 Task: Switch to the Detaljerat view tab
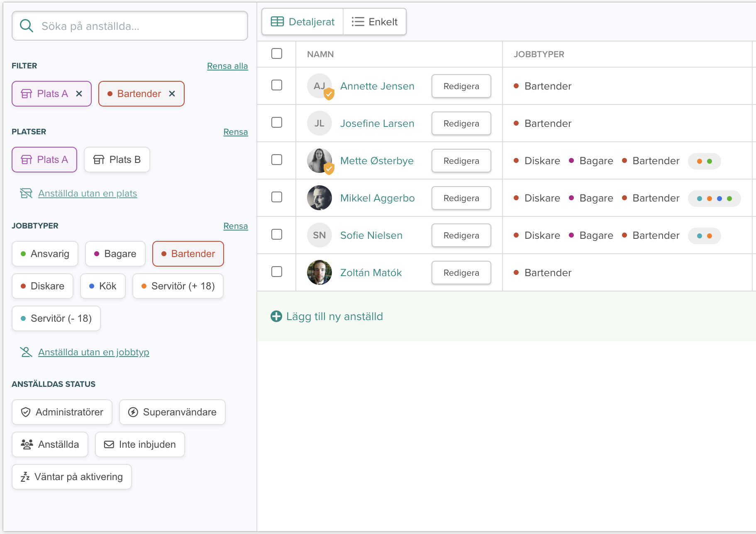[x=303, y=22]
